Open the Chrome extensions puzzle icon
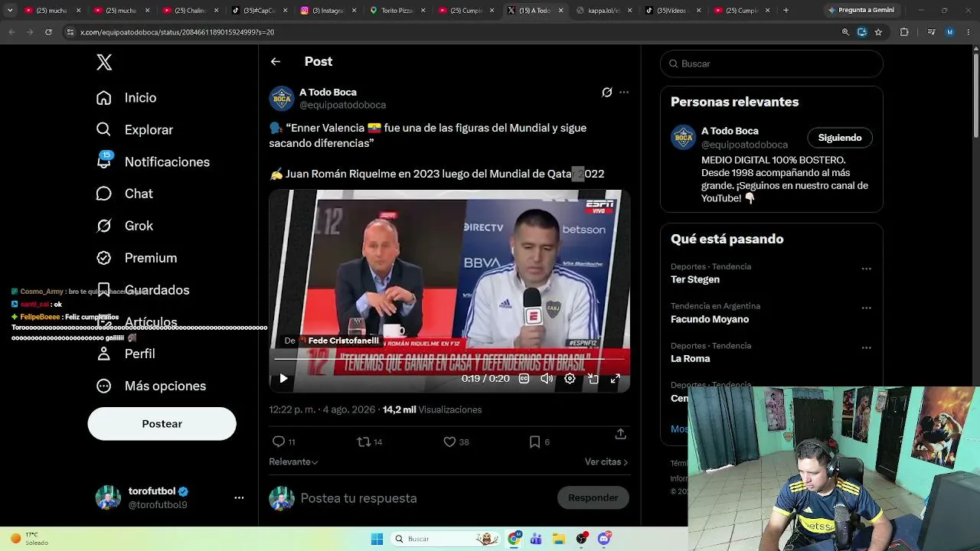The image size is (980, 551). point(904,32)
